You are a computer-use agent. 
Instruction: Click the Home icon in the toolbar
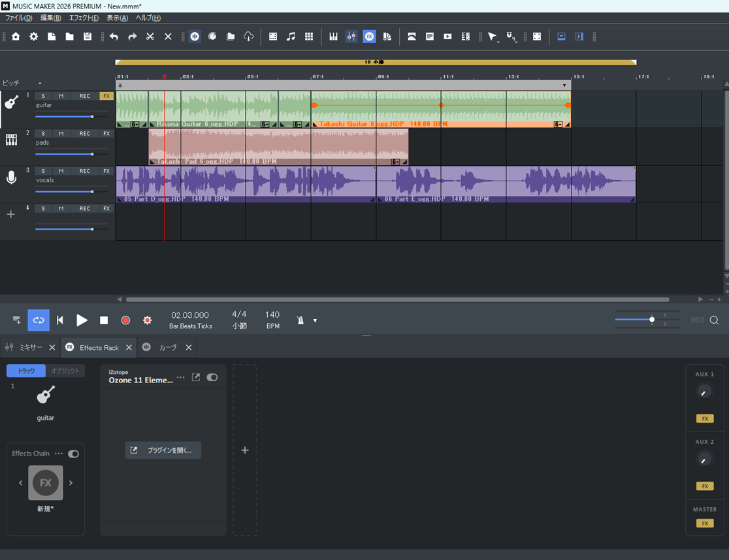pyautogui.click(x=16, y=37)
